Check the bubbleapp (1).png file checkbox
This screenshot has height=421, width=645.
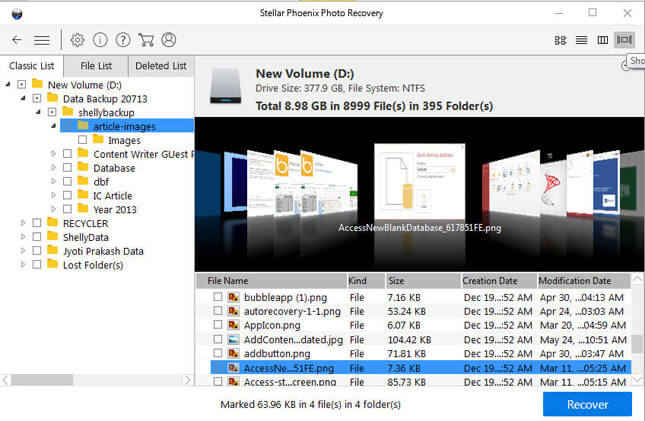click(218, 297)
